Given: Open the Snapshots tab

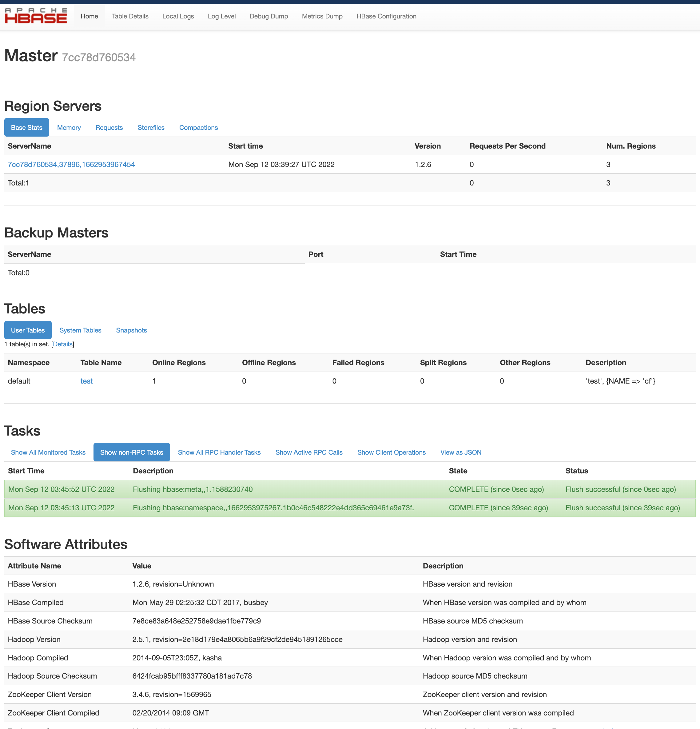Looking at the screenshot, I should click(x=131, y=330).
